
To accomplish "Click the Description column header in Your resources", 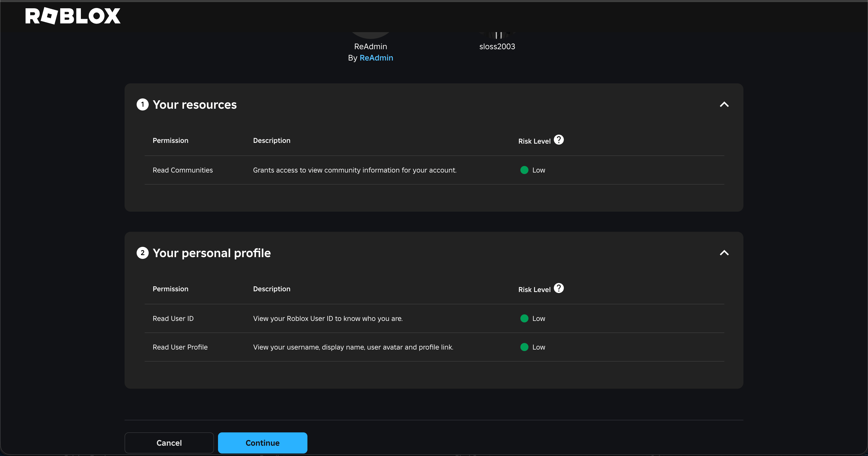I will click(x=272, y=140).
